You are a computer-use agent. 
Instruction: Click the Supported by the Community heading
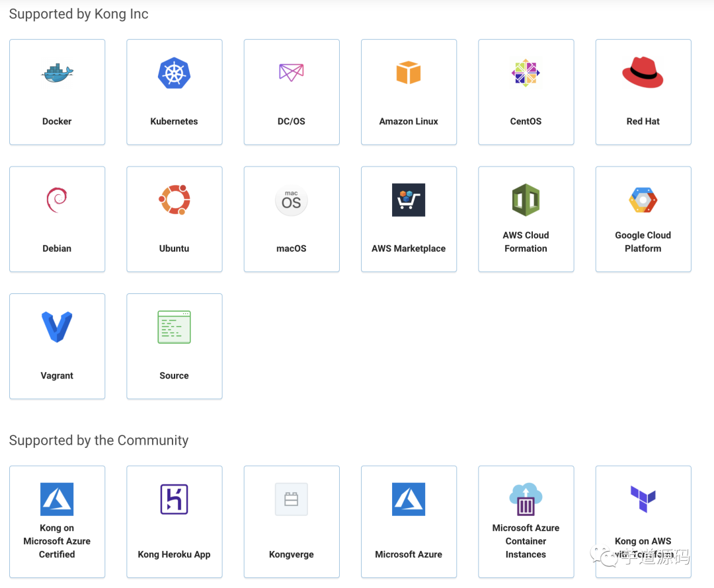point(99,441)
